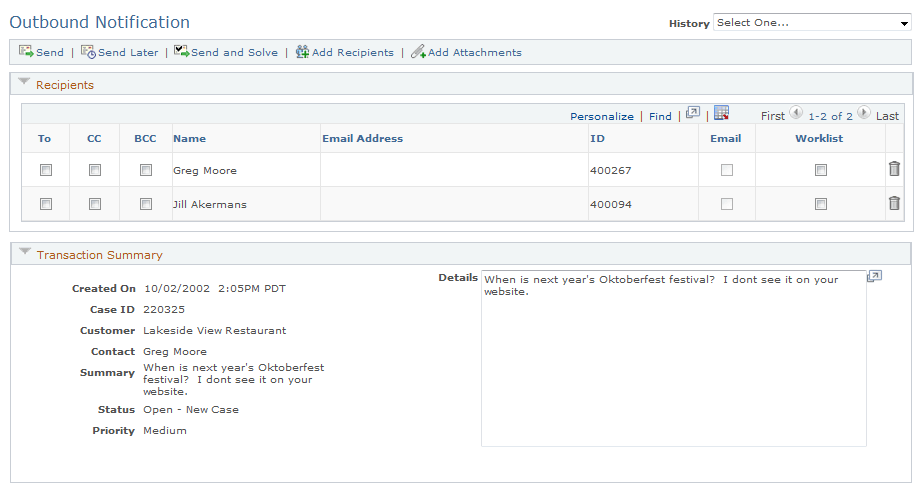Sort by the ID column header
The width and height of the screenshot is (921, 488).
(597, 139)
